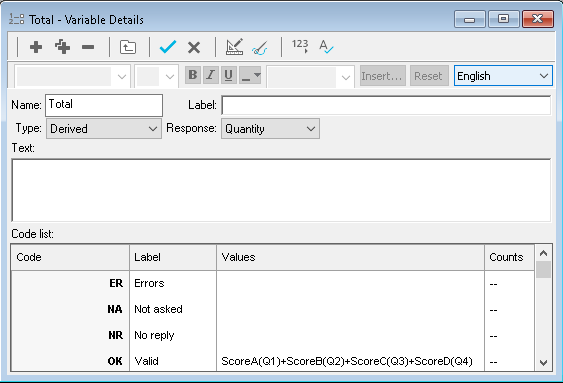Click the paintbrush format icon

[x=260, y=48]
